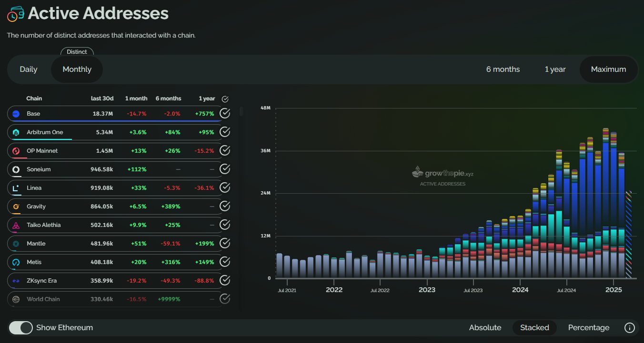Click Soneium +112% monthly change
The image size is (644, 343).
(137, 169)
